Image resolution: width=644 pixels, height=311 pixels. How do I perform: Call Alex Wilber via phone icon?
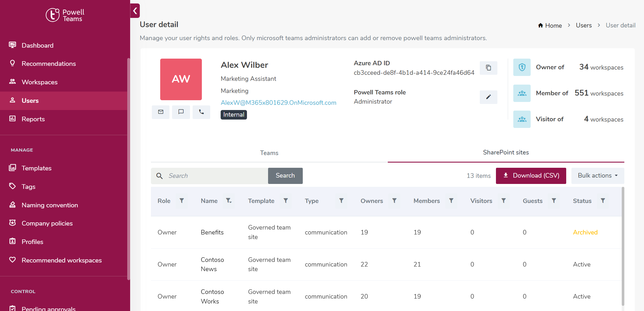pyautogui.click(x=201, y=112)
